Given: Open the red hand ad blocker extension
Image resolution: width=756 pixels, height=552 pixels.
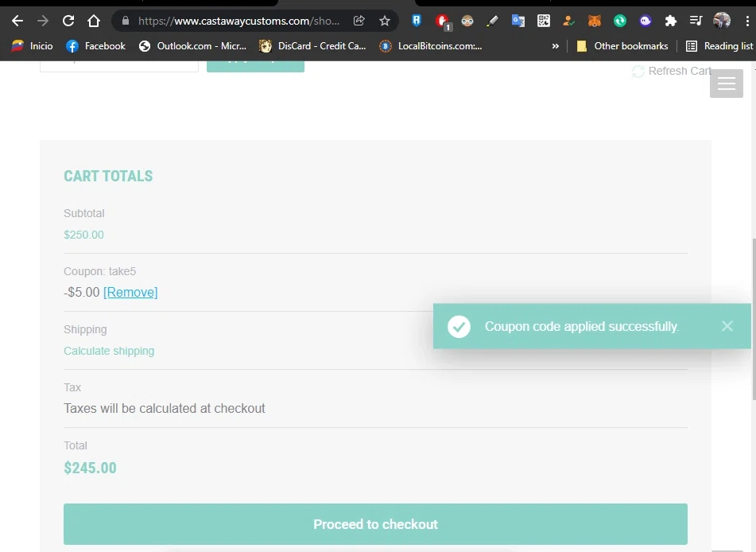Looking at the screenshot, I should pyautogui.click(x=442, y=21).
